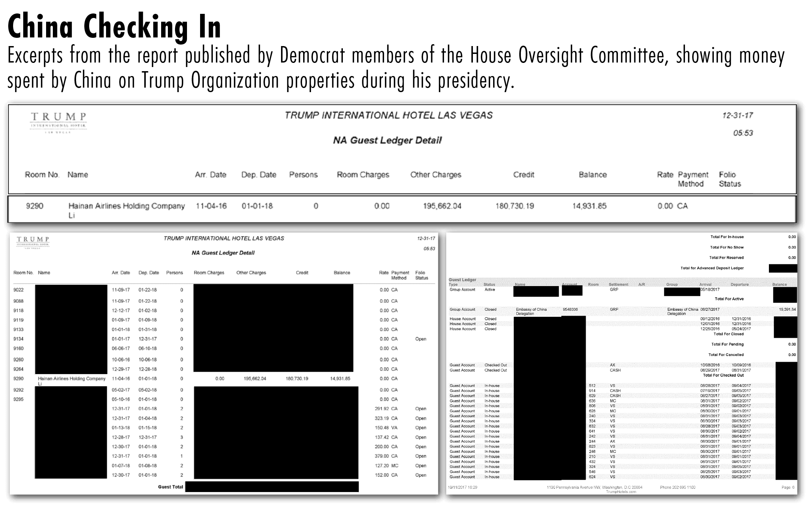Click the 291.92 rate value

382,409
